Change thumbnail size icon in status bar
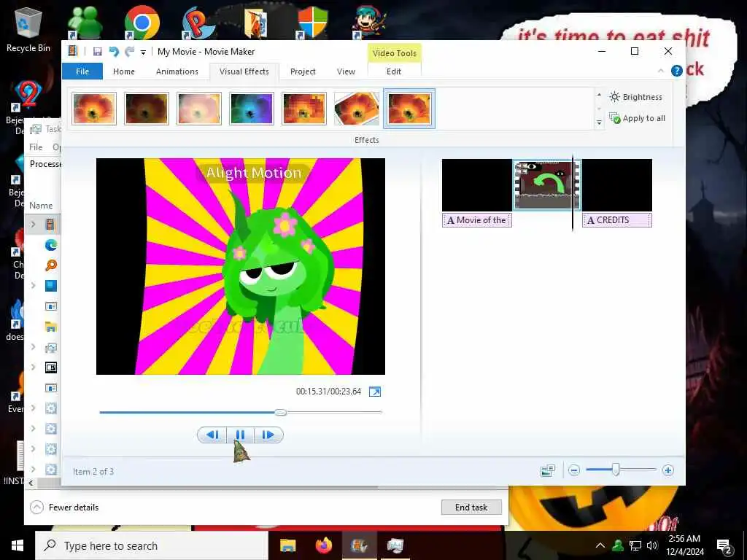Image resolution: width=747 pixels, height=560 pixels. (x=548, y=470)
